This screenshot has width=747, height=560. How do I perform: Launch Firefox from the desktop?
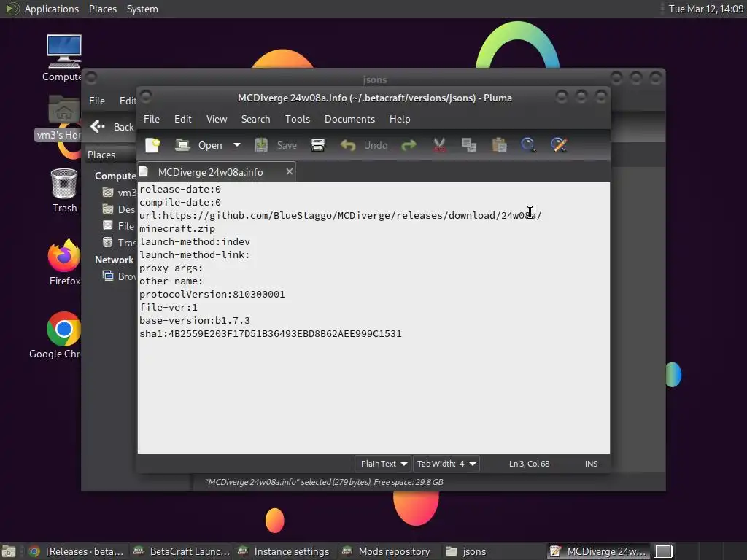[x=64, y=262]
